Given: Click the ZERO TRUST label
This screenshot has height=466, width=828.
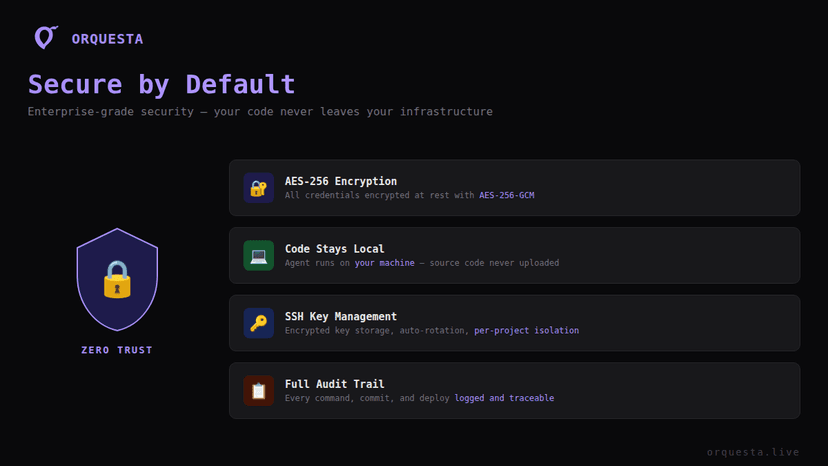Looking at the screenshot, I should coord(117,350).
